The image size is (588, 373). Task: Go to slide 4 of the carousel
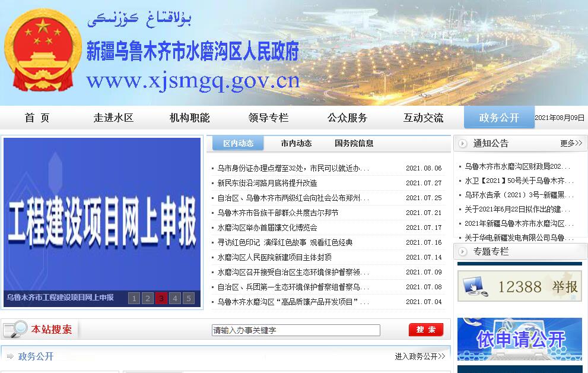pyautogui.click(x=175, y=298)
